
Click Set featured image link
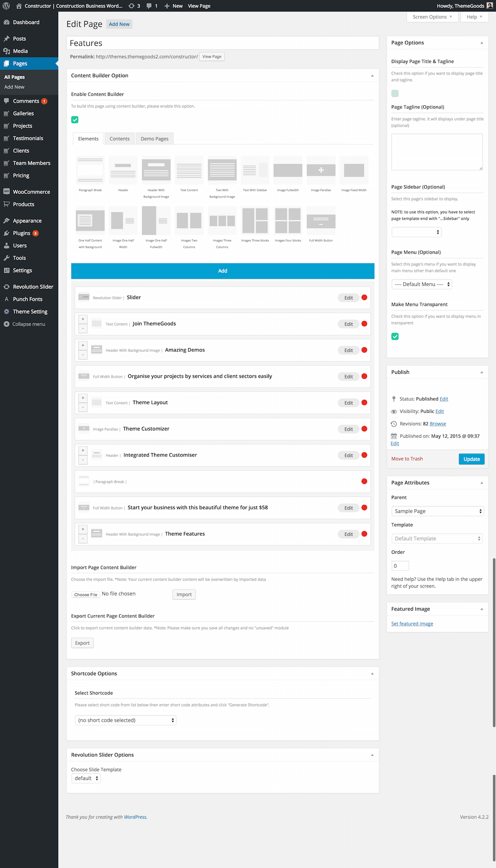pyautogui.click(x=412, y=624)
